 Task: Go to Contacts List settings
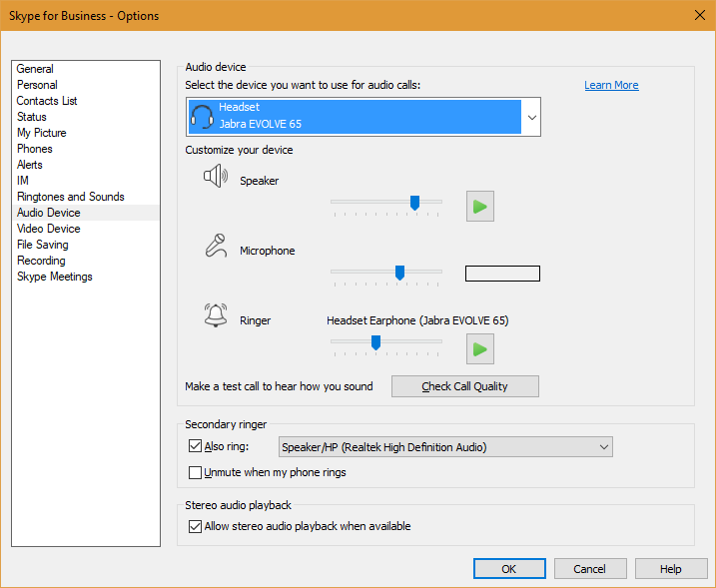click(x=86, y=101)
